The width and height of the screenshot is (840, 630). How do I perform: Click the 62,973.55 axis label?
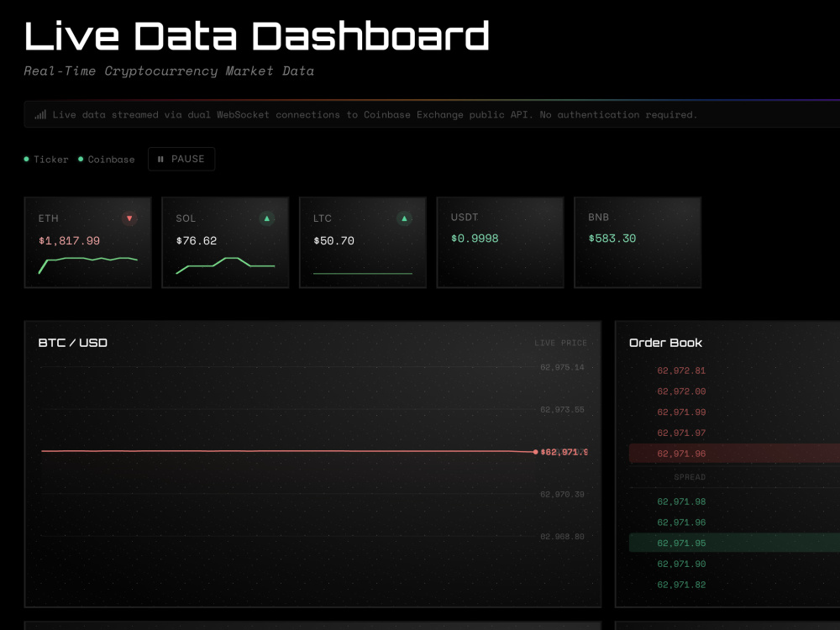click(x=562, y=410)
